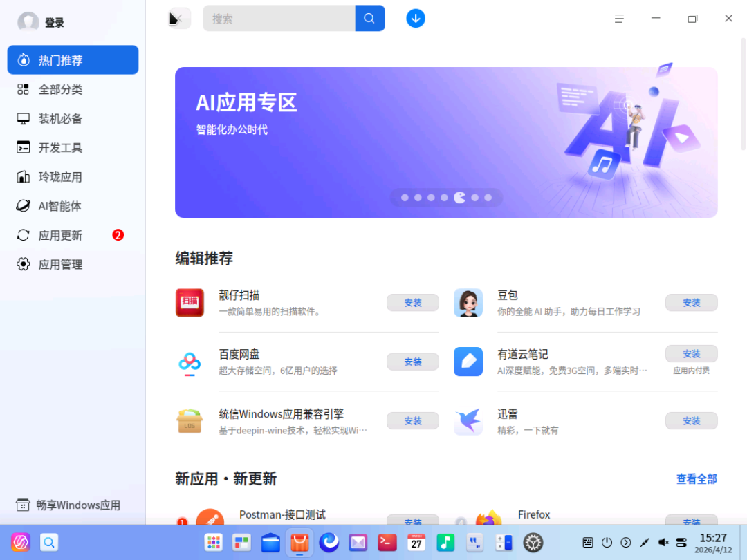The width and height of the screenshot is (747, 560).
Task: Open the onscreen keyboard tray icon
Action: tap(588, 543)
